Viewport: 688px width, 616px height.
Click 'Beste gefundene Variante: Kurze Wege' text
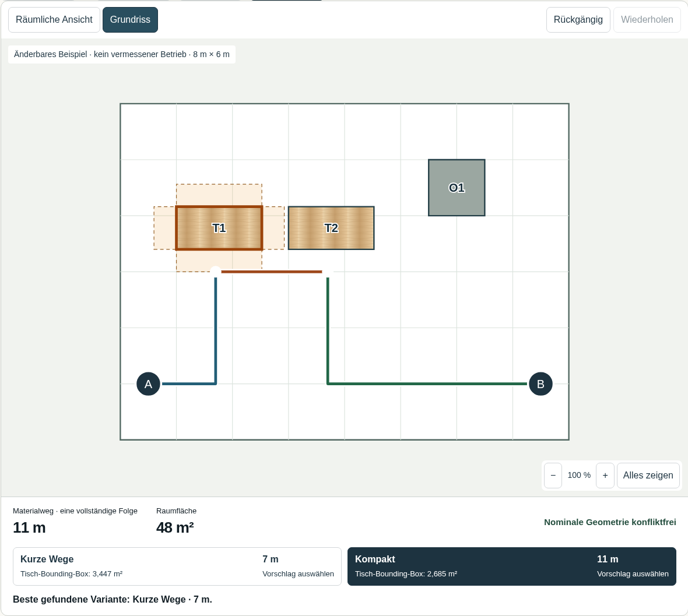[113, 599]
